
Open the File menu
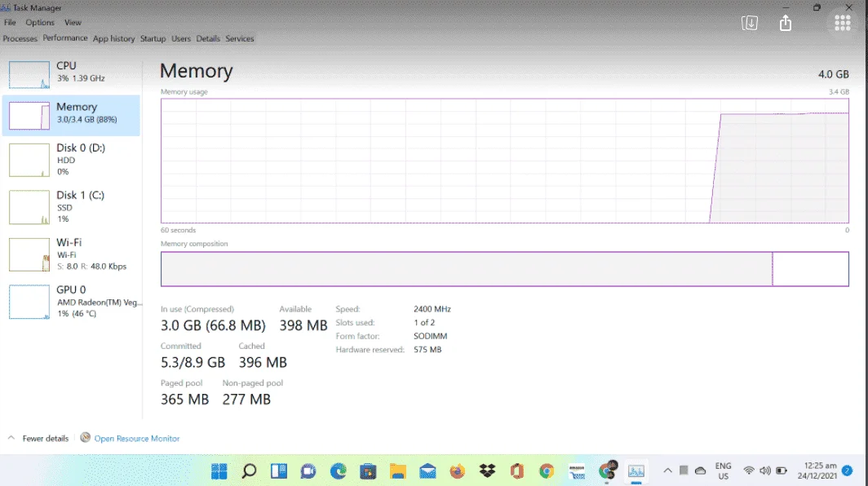click(x=10, y=23)
